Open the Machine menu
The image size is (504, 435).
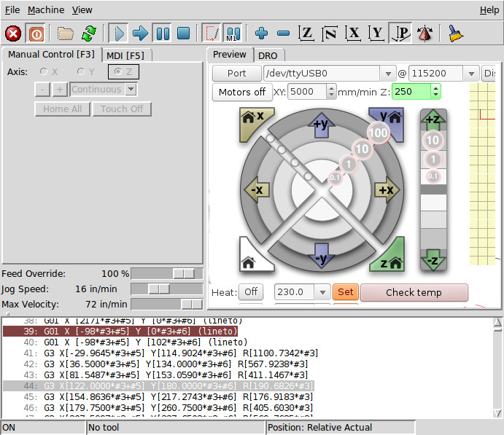(x=46, y=10)
